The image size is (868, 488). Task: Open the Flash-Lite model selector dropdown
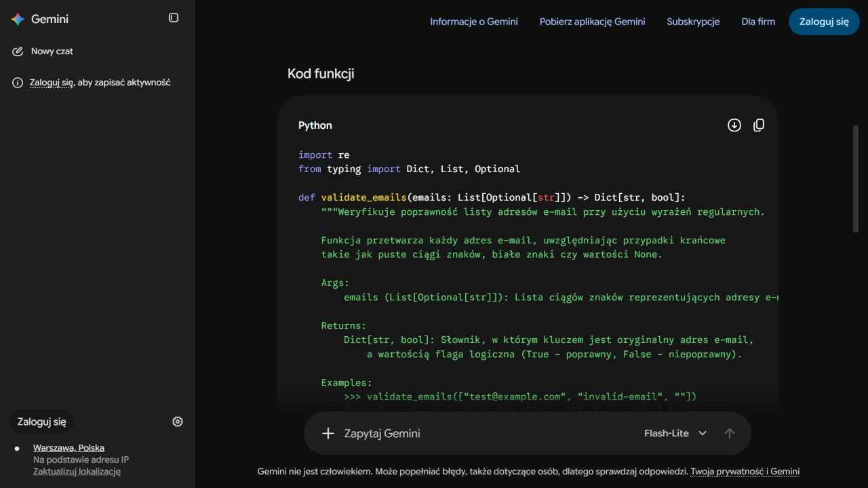tap(675, 433)
